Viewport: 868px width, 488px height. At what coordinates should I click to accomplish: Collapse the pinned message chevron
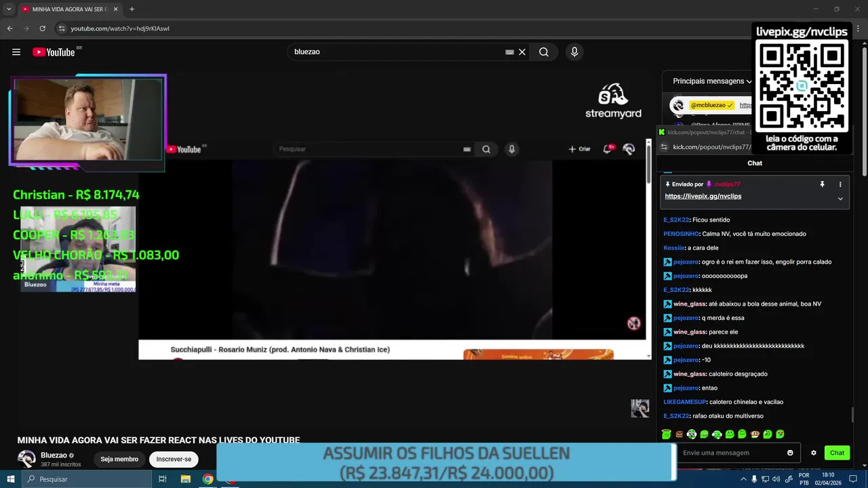click(x=840, y=199)
